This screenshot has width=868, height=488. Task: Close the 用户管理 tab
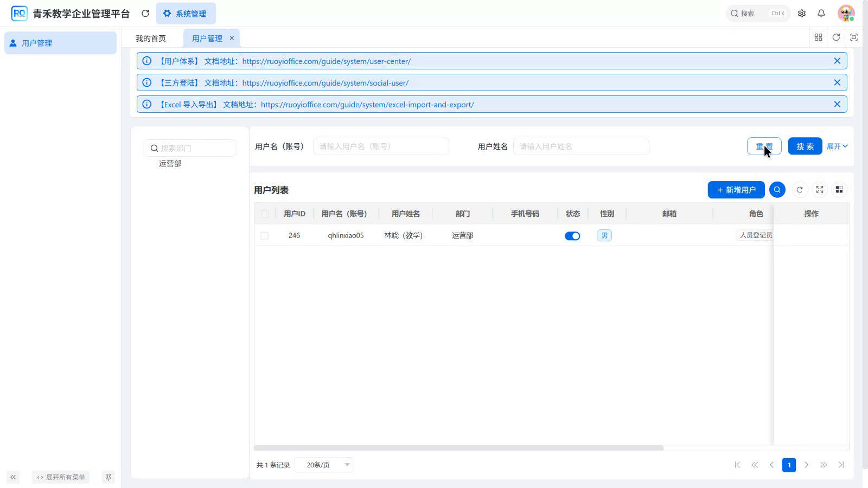[x=232, y=38]
